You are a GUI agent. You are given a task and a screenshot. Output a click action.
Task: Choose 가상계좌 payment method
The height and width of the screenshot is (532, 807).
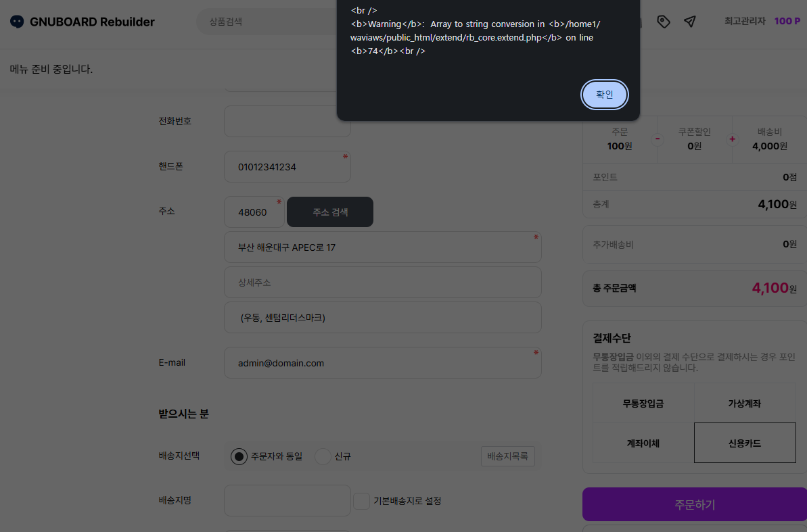click(745, 404)
